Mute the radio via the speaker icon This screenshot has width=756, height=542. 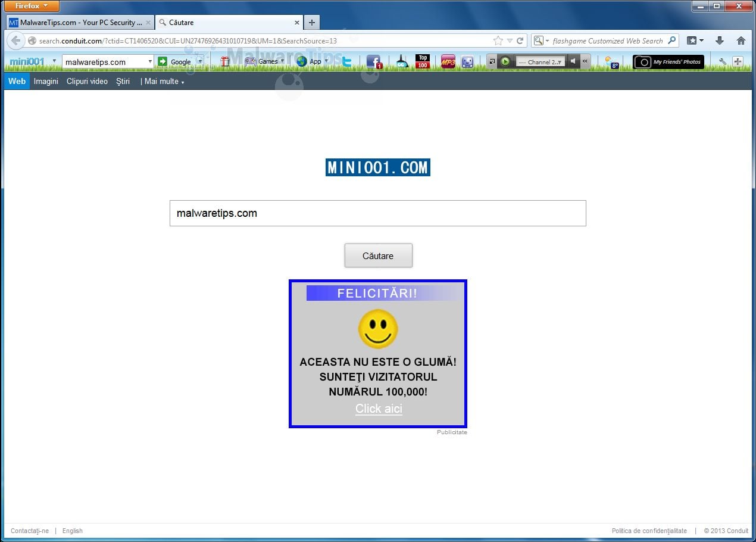coord(573,61)
